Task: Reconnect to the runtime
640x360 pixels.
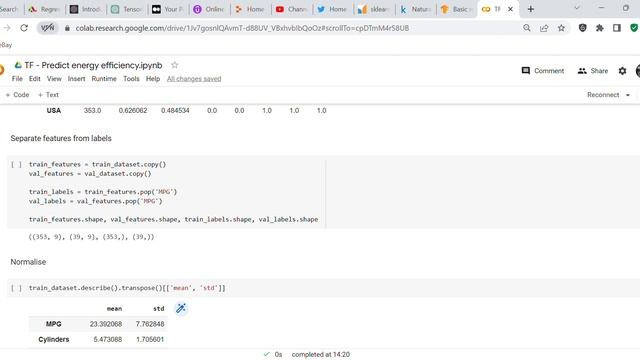Action: pos(603,95)
